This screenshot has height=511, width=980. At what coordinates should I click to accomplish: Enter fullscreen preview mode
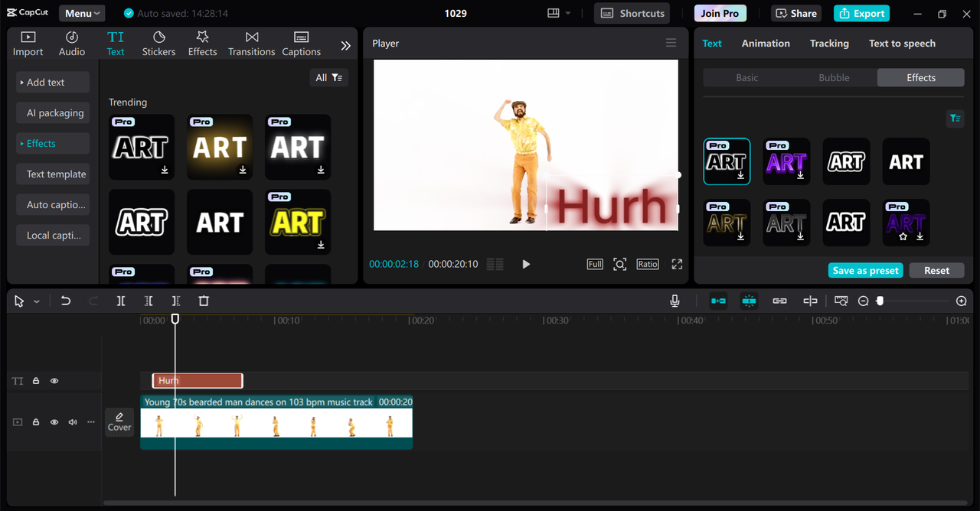677,264
